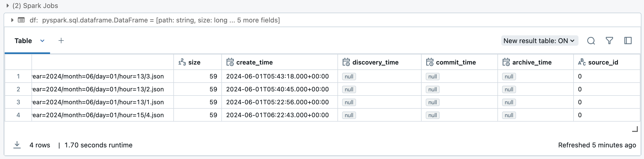
Task: Add a new visualization with the plus button
Action: [x=61, y=41]
